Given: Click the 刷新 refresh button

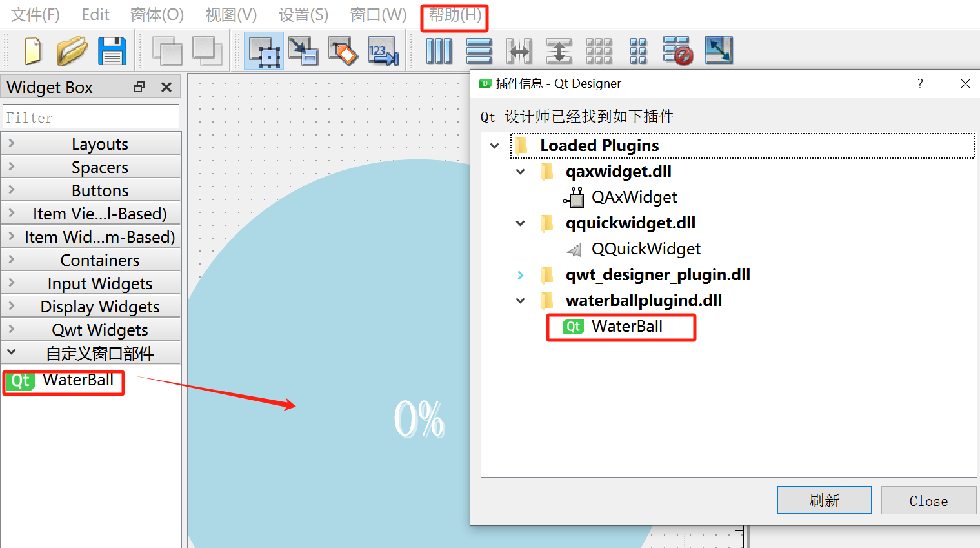Looking at the screenshot, I should (825, 500).
